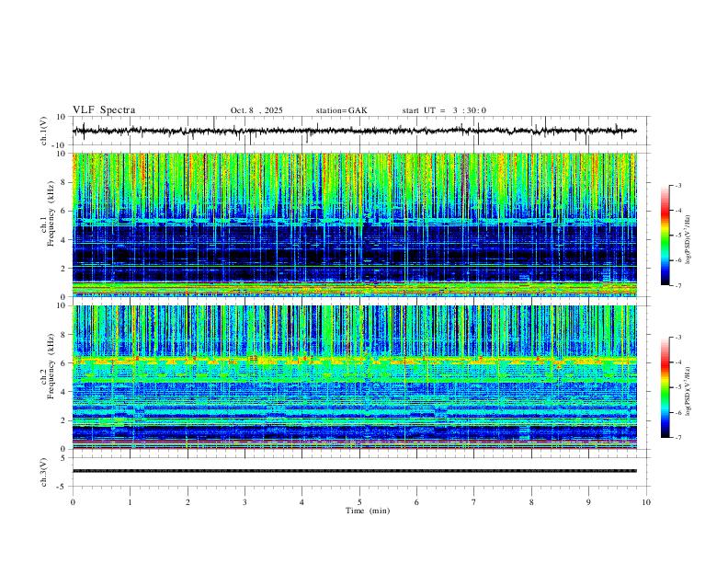Click the "3" tick on the Time axis

(x=245, y=502)
